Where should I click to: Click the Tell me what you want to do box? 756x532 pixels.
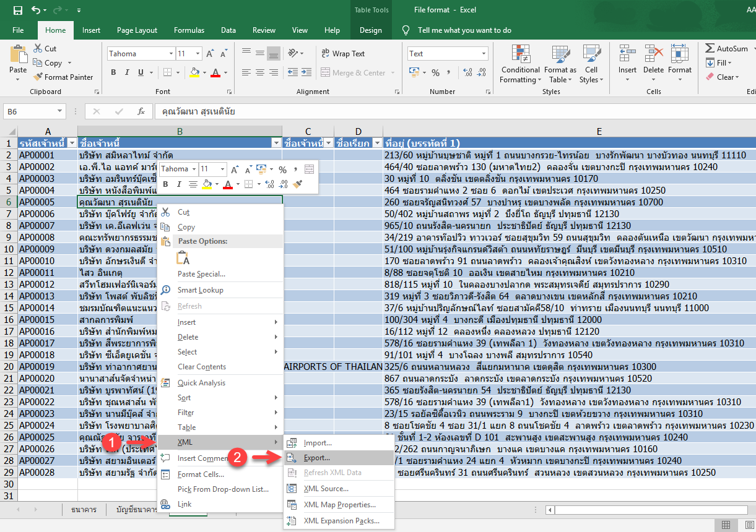(464, 30)
